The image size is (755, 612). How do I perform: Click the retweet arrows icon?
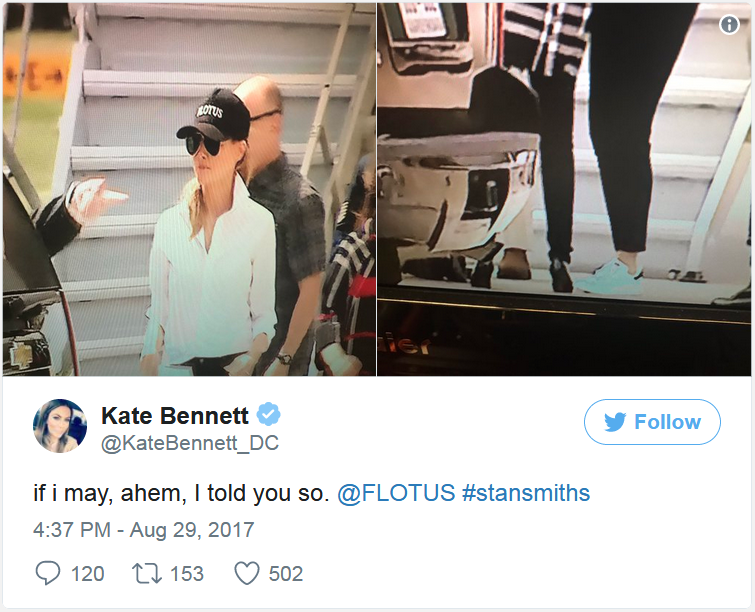click(147, 573)
